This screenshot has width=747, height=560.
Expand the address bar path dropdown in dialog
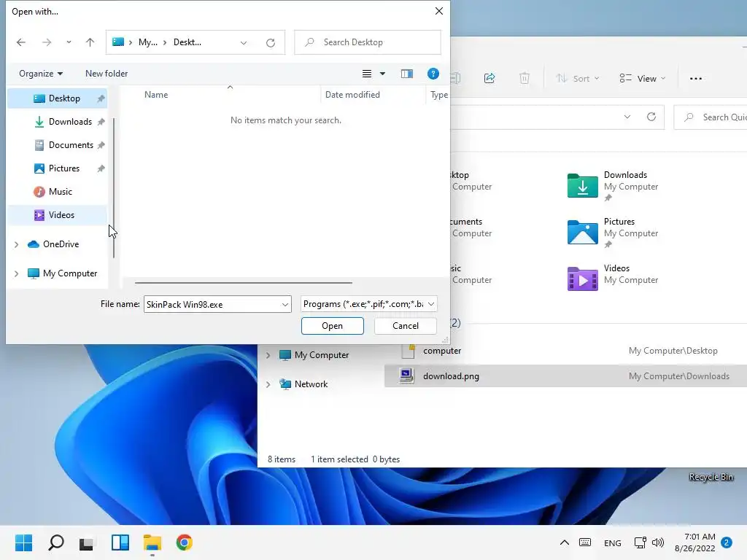tap(244, 42)
